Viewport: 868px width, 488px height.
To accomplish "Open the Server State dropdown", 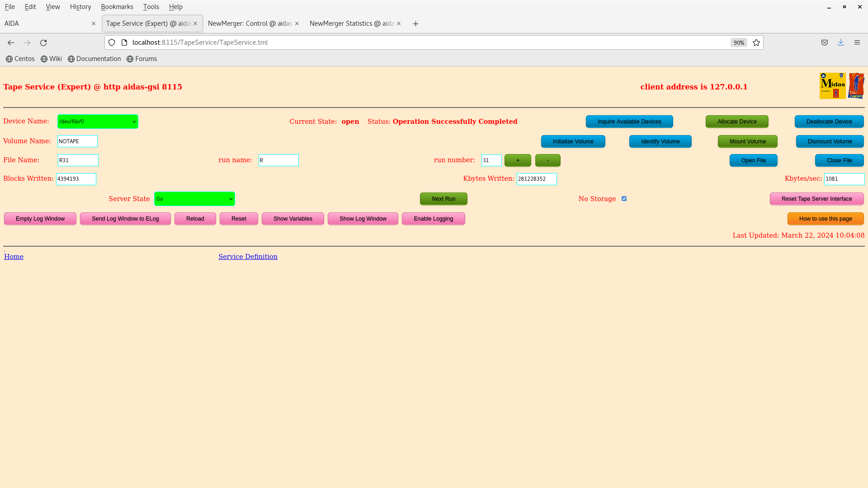I will 194,199.
